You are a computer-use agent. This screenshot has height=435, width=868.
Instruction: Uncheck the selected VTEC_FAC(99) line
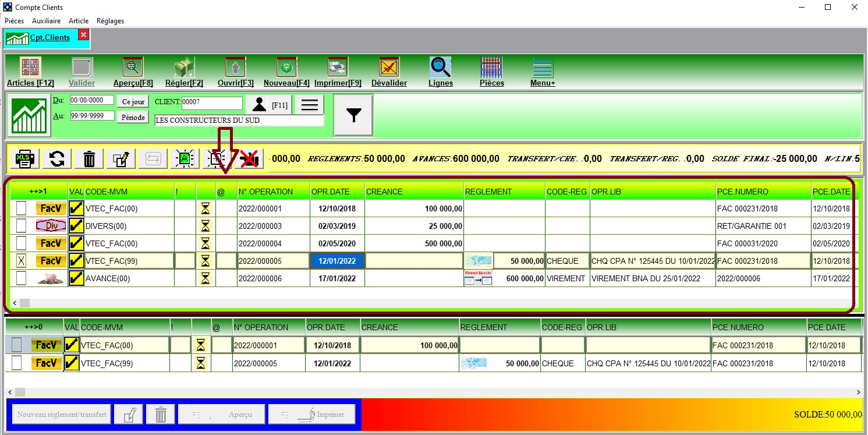(x=22, y=260)
